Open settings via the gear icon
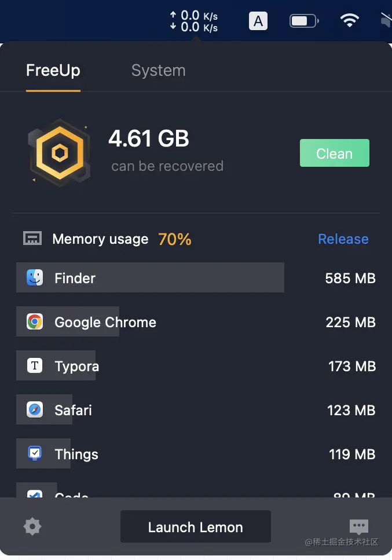The height and width of the screenshot is (560, 392). click(x=32, y=526)
